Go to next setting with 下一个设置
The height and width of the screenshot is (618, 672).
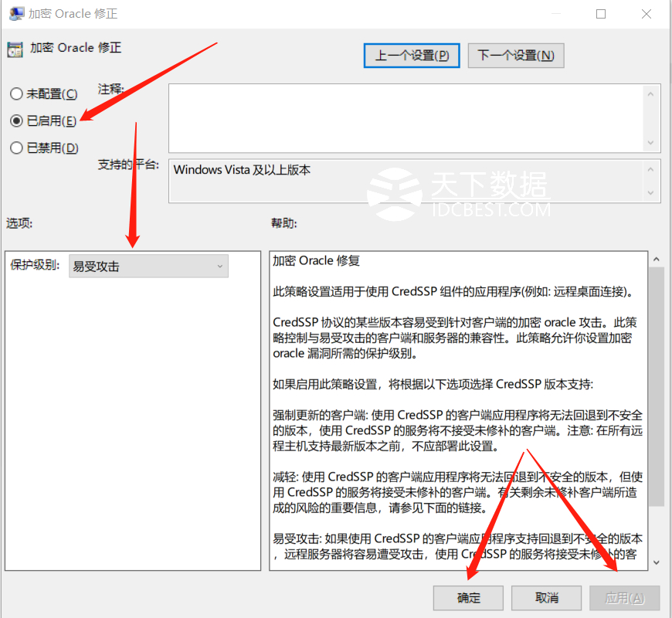tap(515, 56)
